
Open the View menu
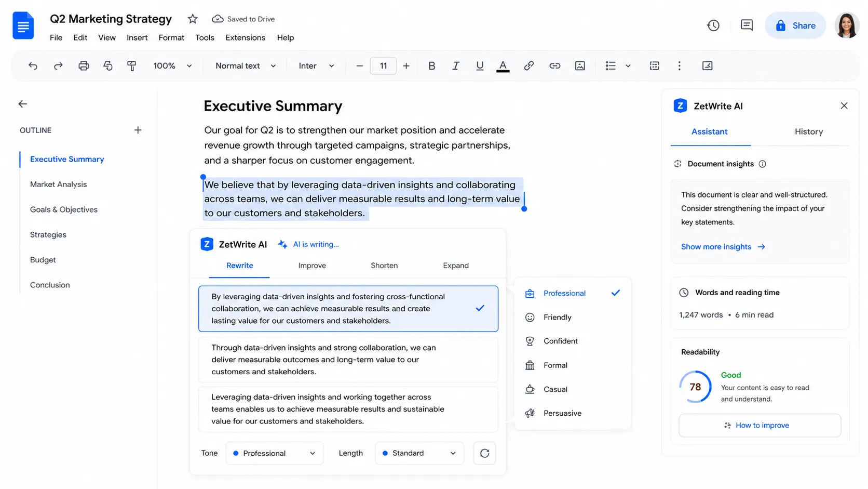coord(107,37)
